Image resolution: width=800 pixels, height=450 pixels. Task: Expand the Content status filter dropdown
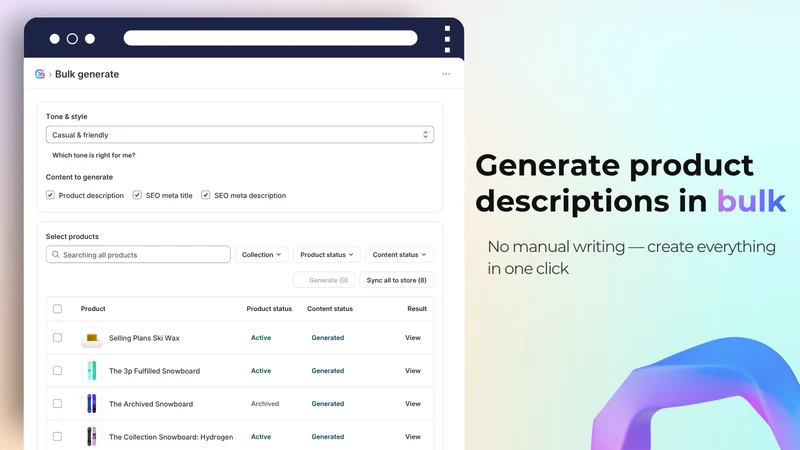[x=399, y=255]
